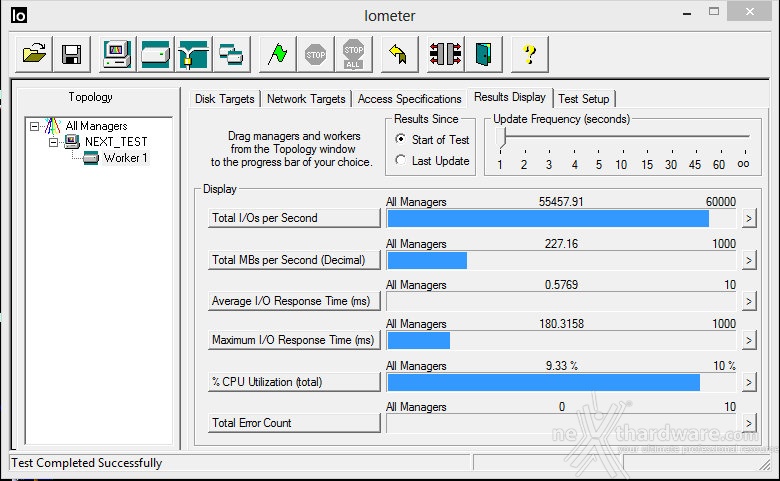This screenshot has height=481, width=780.
Task: Click Update Frequency slider thumb
Action: click(x=501, y=137)
